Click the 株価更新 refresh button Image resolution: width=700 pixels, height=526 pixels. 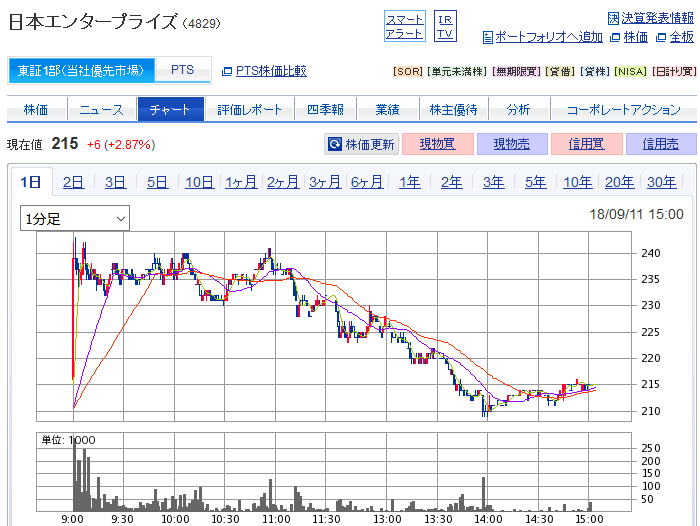pyautogui.click(x=361, y=144)
